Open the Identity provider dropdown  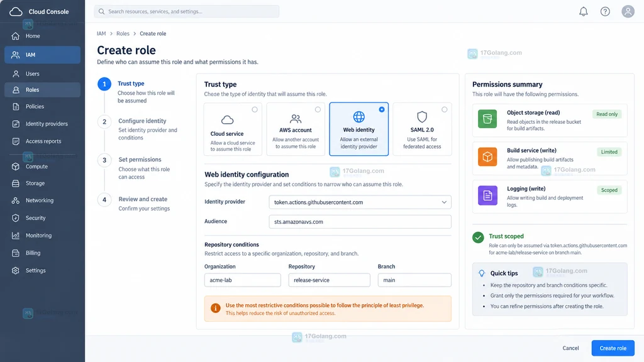pyautogui.click(x=360, y=202)
